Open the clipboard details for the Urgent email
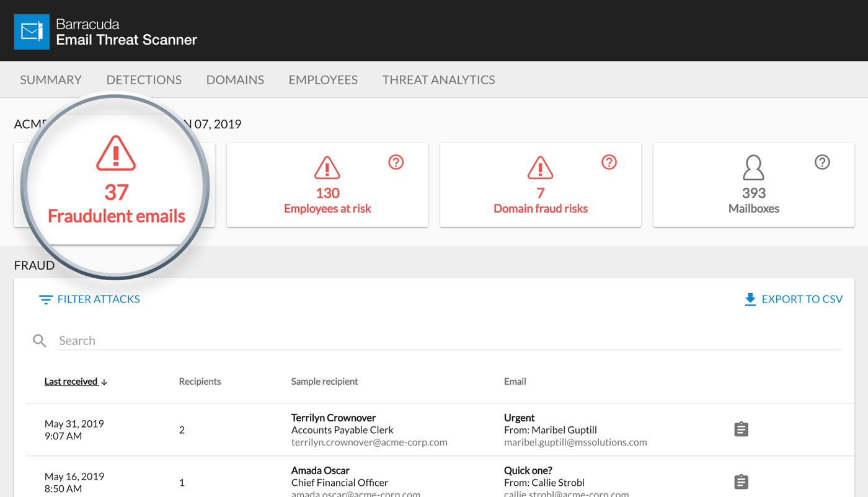This screenshot has width=868, height=497. pos(742,429)
